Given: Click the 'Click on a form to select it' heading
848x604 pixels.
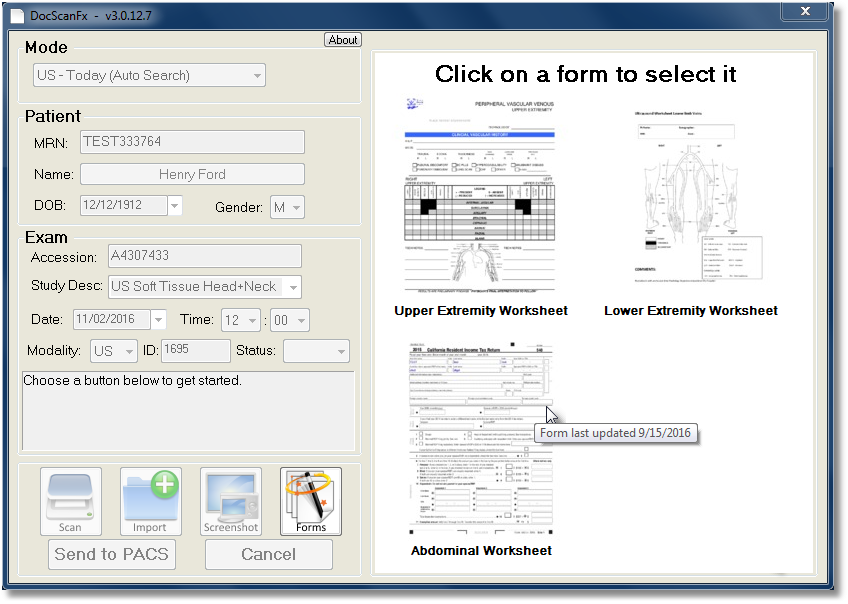Looking at the screenshot, I should point(585,74).
